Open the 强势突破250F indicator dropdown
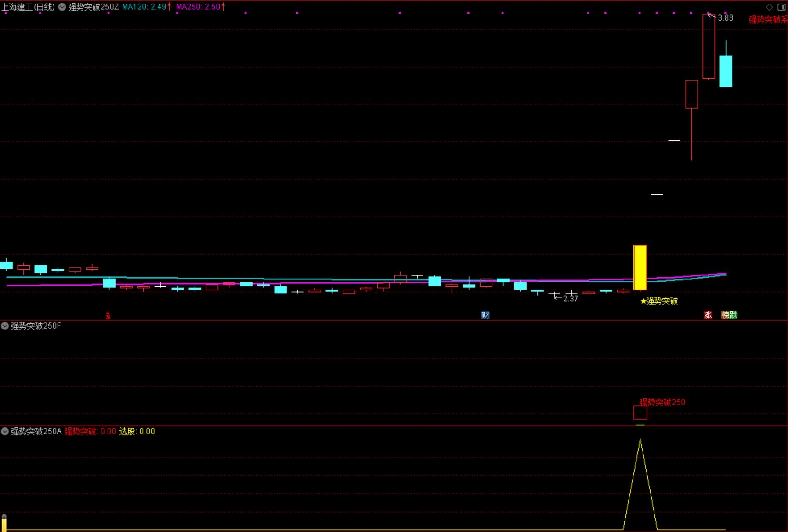 pos(5,326)
